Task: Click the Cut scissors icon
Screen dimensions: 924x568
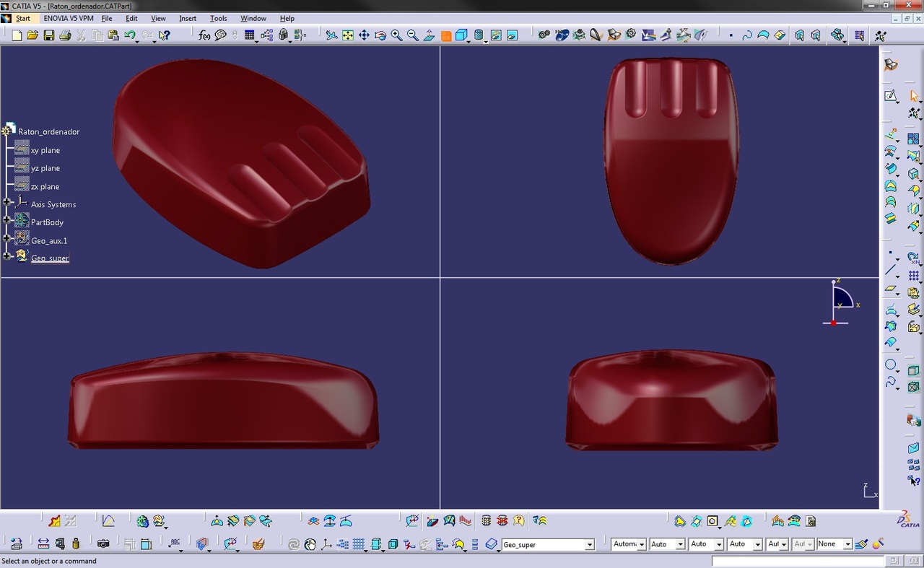Action: pos(81,35)
